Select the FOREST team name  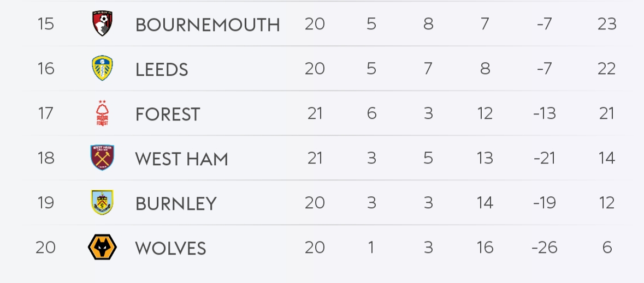click(168, 114)
